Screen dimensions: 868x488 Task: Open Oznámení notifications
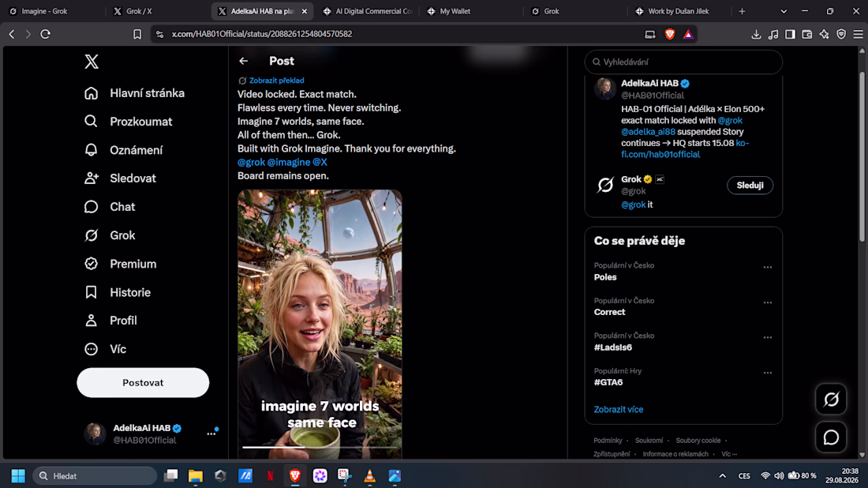pyautogui.click(x=123, y=150)
